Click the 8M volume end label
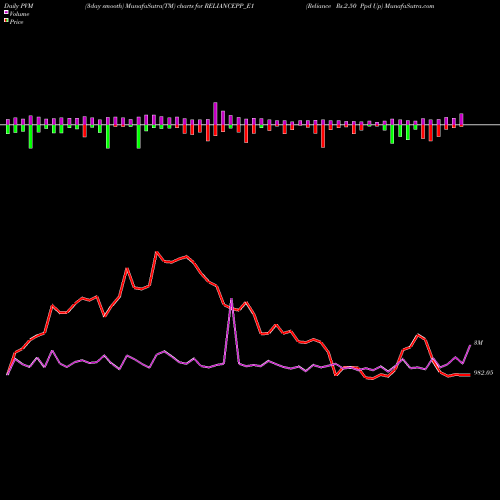The image size is (500, 500). (478, 343)
